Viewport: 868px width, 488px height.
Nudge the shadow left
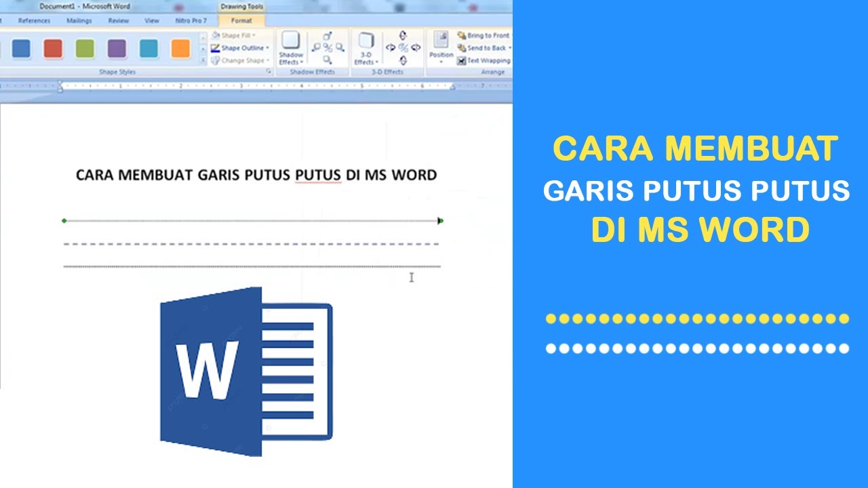pos(316,47)
